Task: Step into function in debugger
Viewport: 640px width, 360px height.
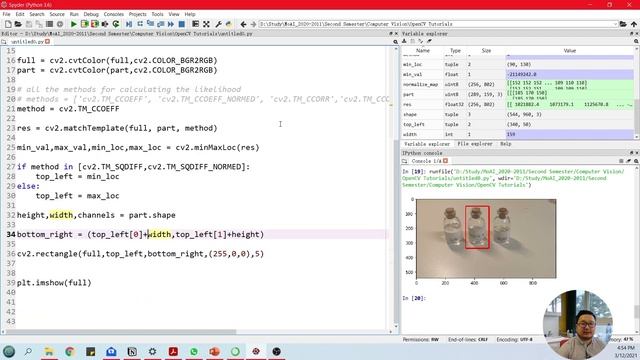Action: tap(150, 24)
